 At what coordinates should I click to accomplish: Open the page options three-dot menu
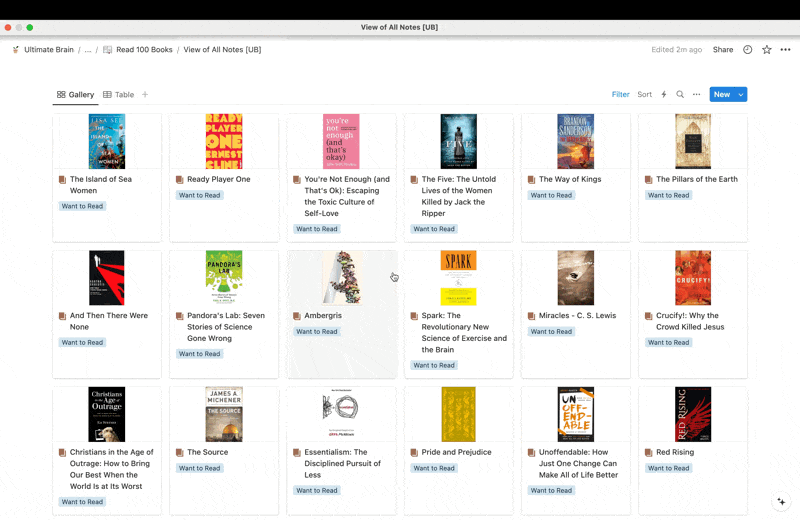tap(785, 49)
